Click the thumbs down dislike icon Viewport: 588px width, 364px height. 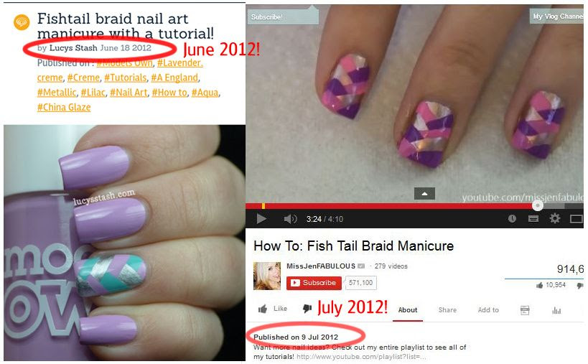(x=307, y=309)
